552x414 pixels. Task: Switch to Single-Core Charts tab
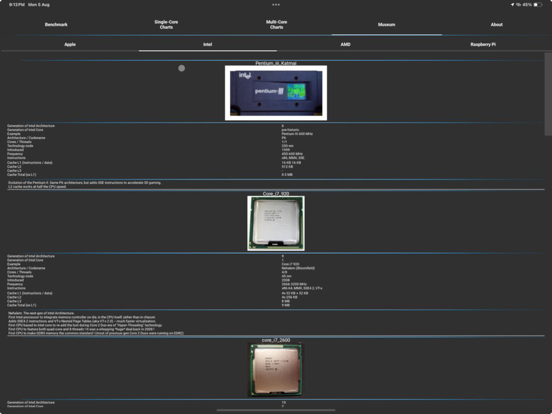click(x=166, y=25)
